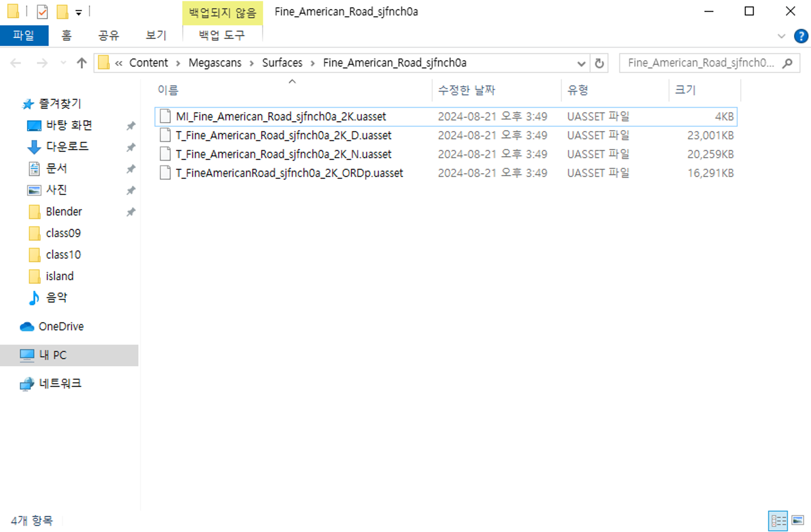Open the address bar history dropdown
This screenshot has width=811, height=532.
point(581,63)
